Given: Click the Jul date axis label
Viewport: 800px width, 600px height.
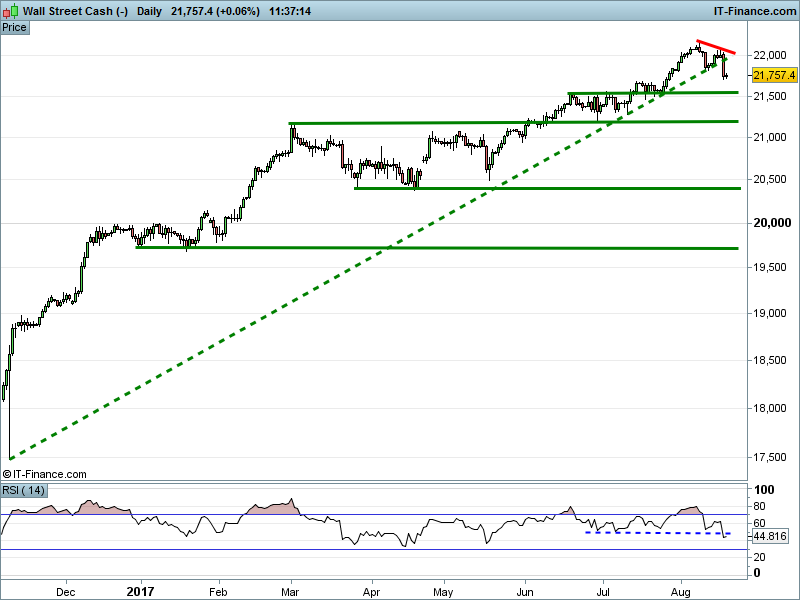Looking at the screenshot, I should click(603, 592).
